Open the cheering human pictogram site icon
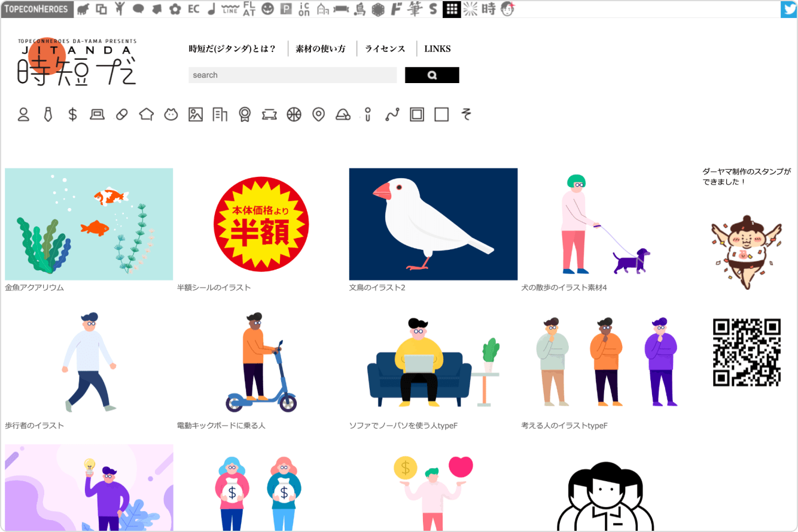 (x=120, y=9)
